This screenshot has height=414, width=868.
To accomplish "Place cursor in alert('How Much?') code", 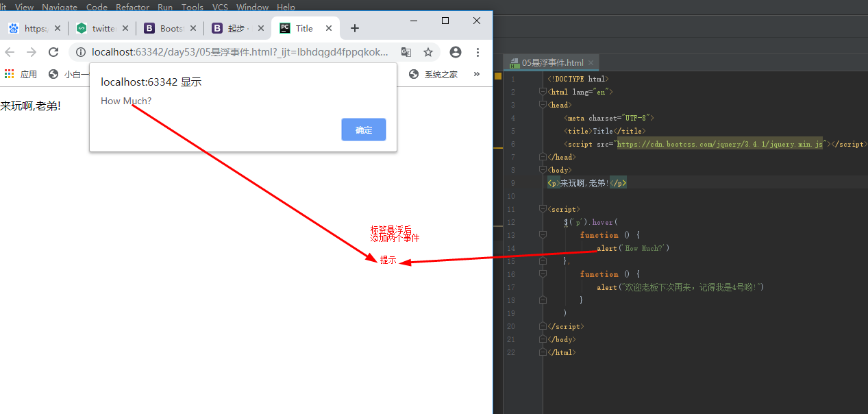I will click(x=633, y=248).
